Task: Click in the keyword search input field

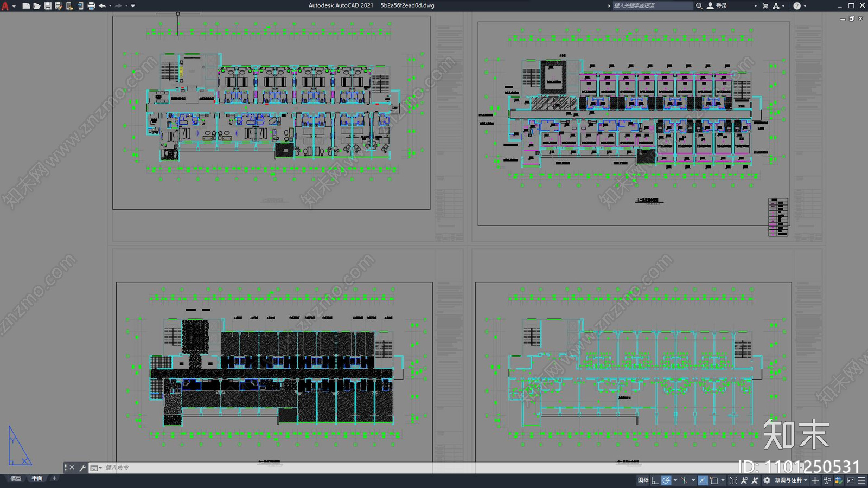Action: point(653,5)
